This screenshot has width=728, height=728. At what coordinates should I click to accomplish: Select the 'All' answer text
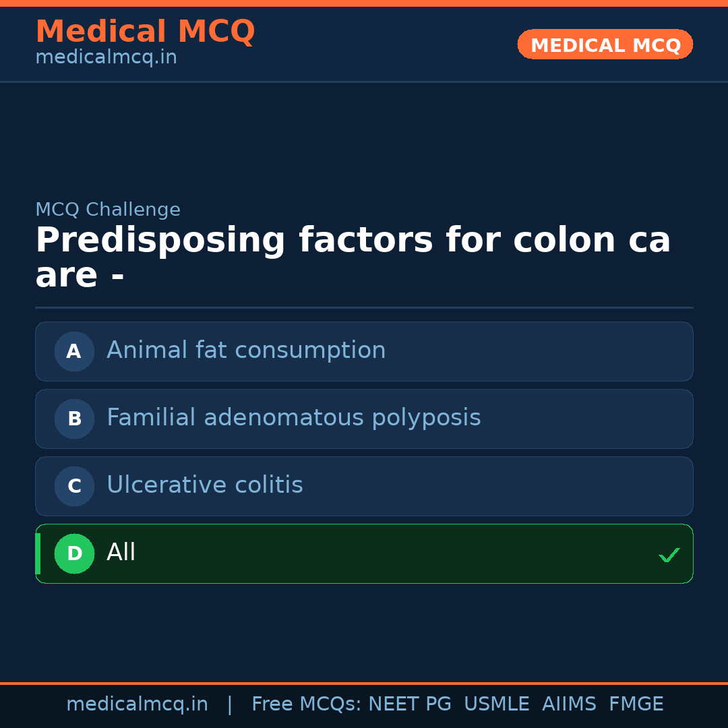(x=121, y=553)
